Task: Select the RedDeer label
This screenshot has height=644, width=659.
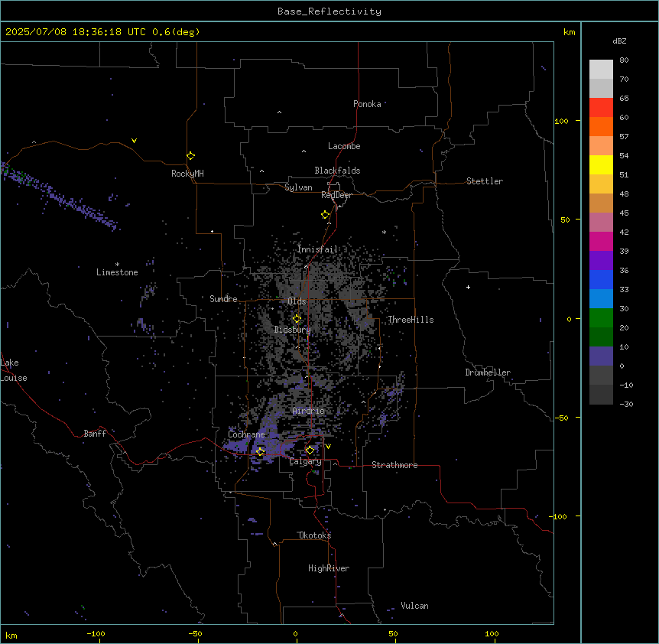Action: click(336, 195)
